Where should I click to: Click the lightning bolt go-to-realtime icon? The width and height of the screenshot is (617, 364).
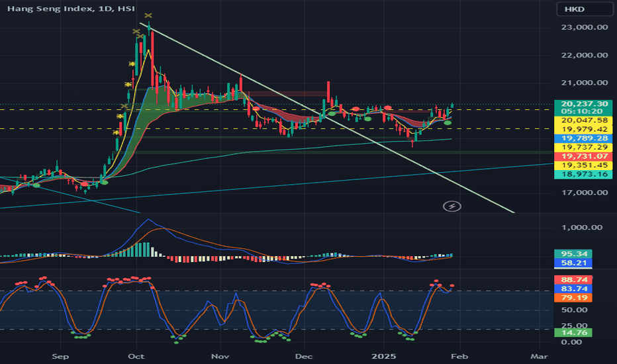451,206
